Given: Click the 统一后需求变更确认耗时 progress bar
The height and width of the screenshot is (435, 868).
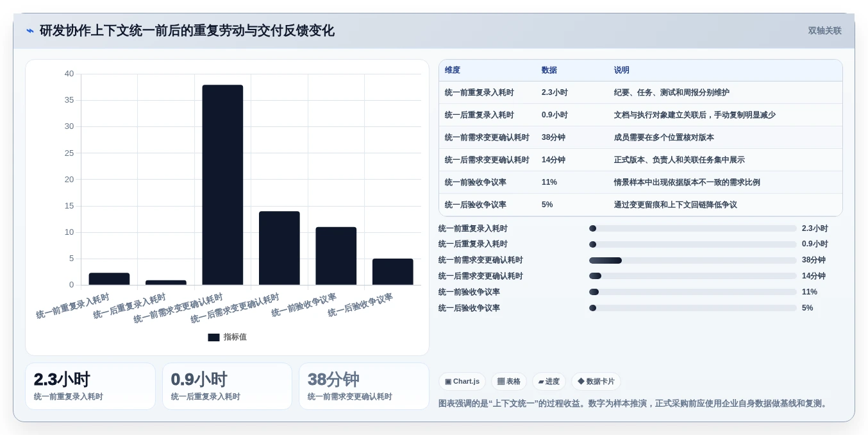Looking at the screenshot, I should (x=693, y=277).
